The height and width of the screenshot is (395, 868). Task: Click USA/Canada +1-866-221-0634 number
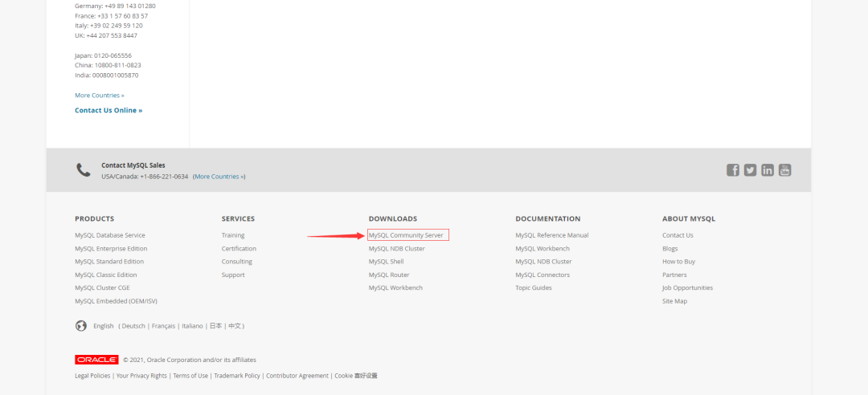click(x=145, y=177)
